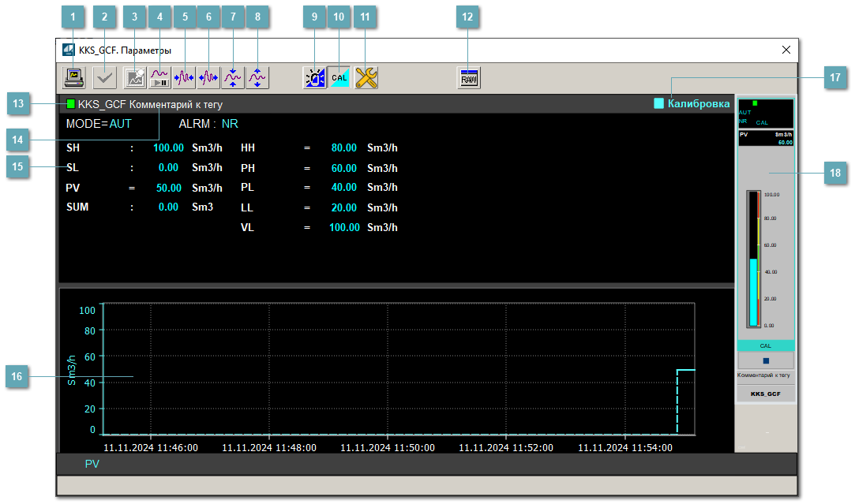The width and height of the screenshot is (855, 504).
Task: Pause or resume the trend playback
Action: [x=159, y=77]
